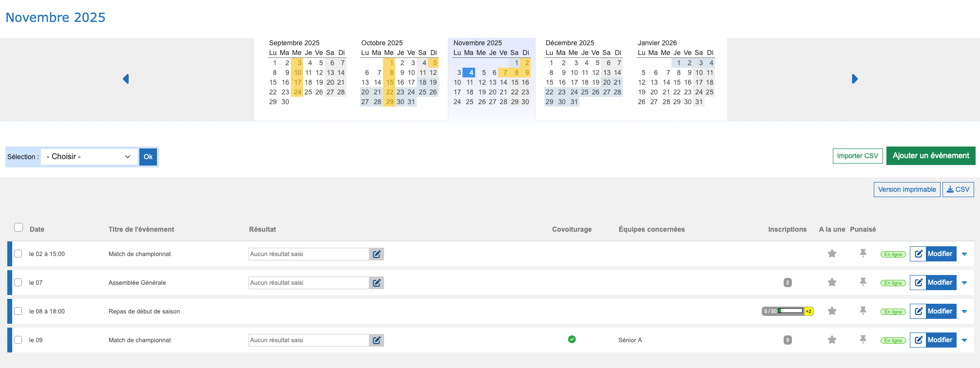
Task: Edit result of le 09 Match de championnat
Action: pos(376,340)
